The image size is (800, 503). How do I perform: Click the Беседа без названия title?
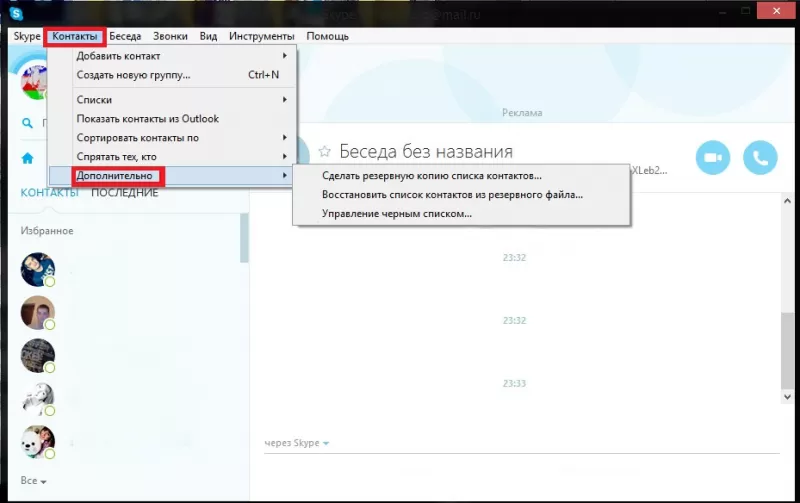click(x=426, y=152)
